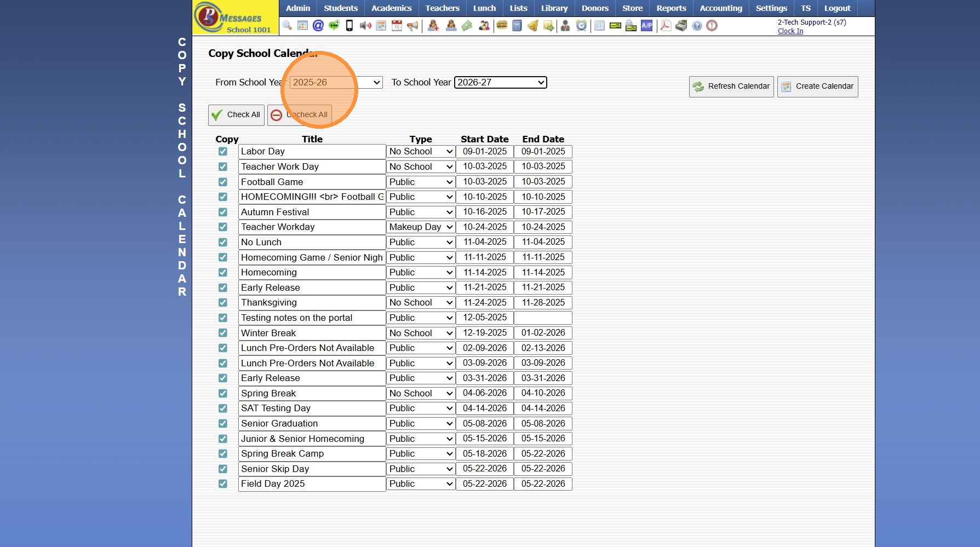This screenshot has height=547, width=980.
Task: Click the Create Calendar button
Action: pyautogui.click(x=817, y=87)
